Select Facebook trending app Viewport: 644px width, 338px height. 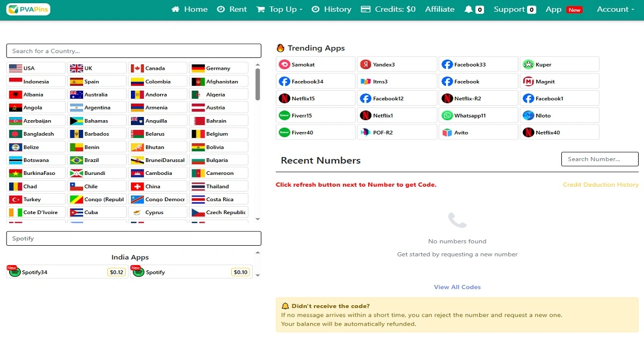478,82
